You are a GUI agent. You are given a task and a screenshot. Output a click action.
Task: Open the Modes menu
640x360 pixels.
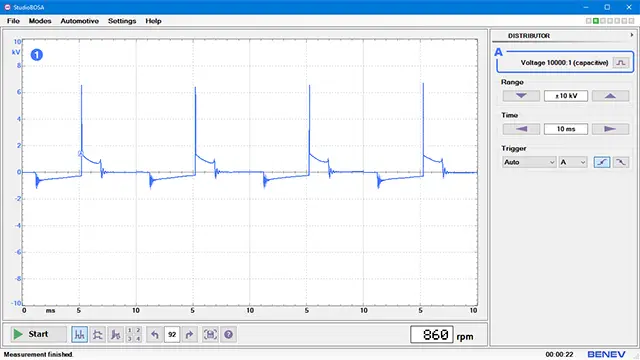coord(40,21)
